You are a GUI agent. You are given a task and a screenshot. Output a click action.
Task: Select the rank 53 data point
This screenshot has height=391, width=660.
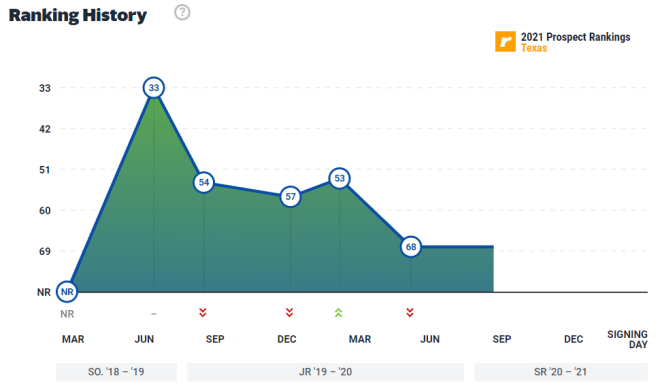(x=339, y=178)
